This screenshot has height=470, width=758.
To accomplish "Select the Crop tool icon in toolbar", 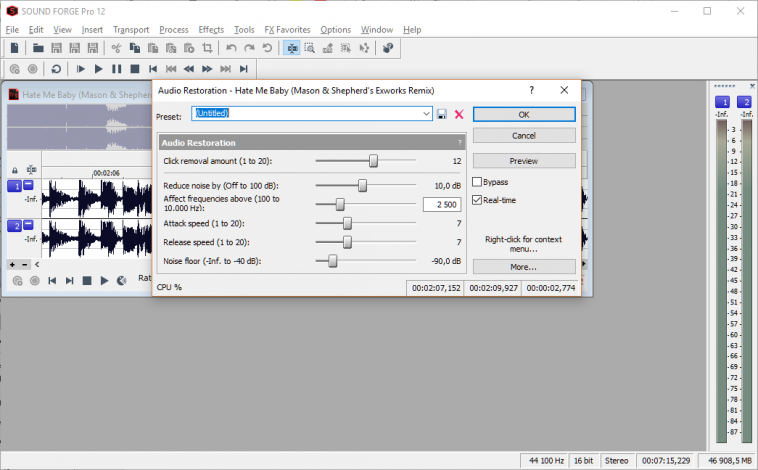I will point(207,47).
